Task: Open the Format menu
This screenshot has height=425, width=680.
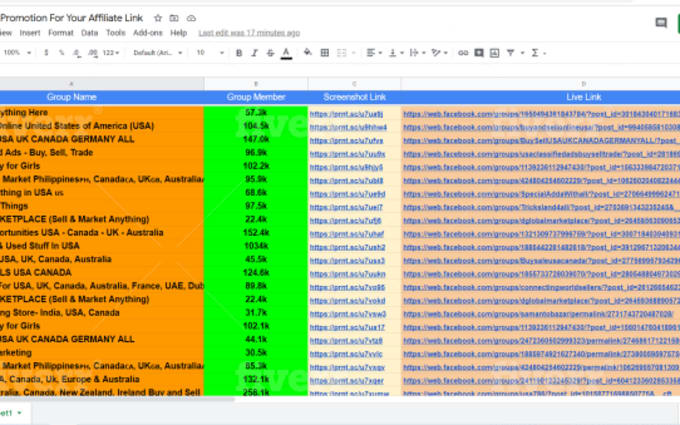Action: pos(61,33)
